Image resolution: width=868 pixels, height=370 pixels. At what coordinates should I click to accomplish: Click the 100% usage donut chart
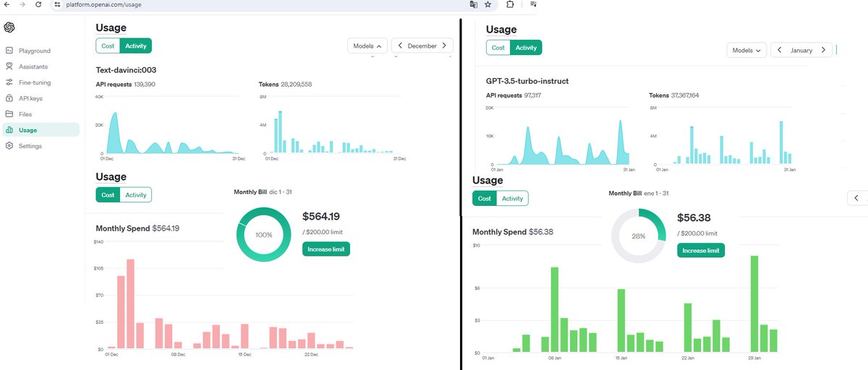(x=264, y=235)
